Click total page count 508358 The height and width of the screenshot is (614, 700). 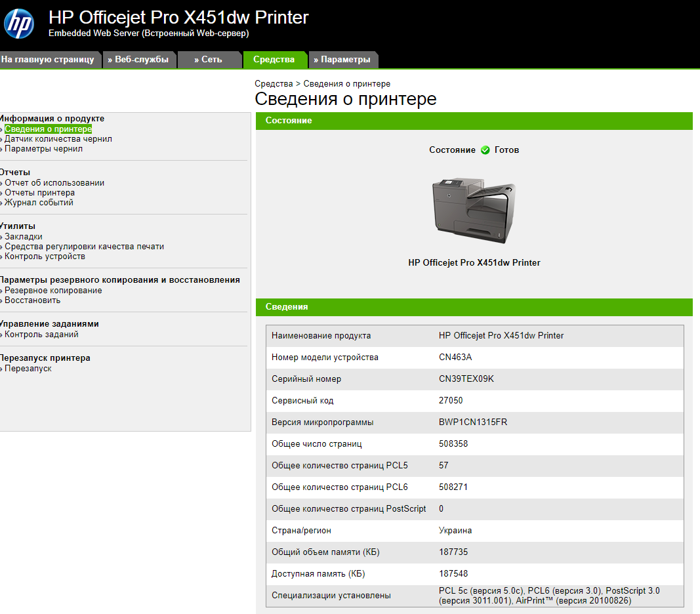(x=453, y=444)
